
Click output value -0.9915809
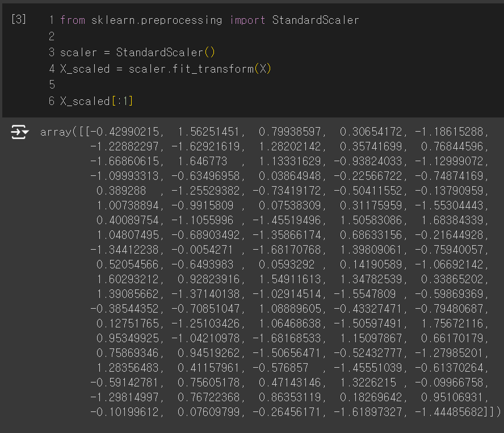pos(203,206)
